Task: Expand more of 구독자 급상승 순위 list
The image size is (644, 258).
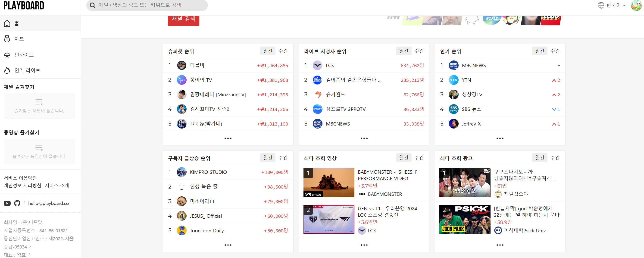Action: (x=228, y=245)
